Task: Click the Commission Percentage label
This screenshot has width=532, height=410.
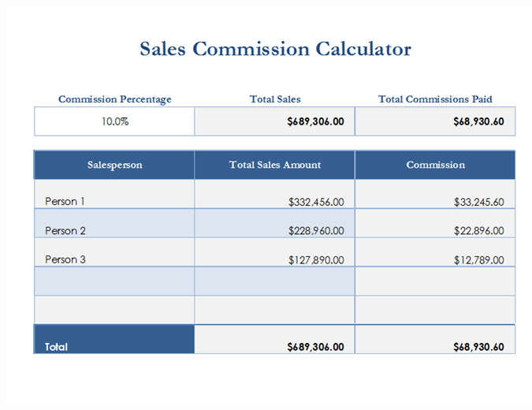Action: click(x=115, y=99)
